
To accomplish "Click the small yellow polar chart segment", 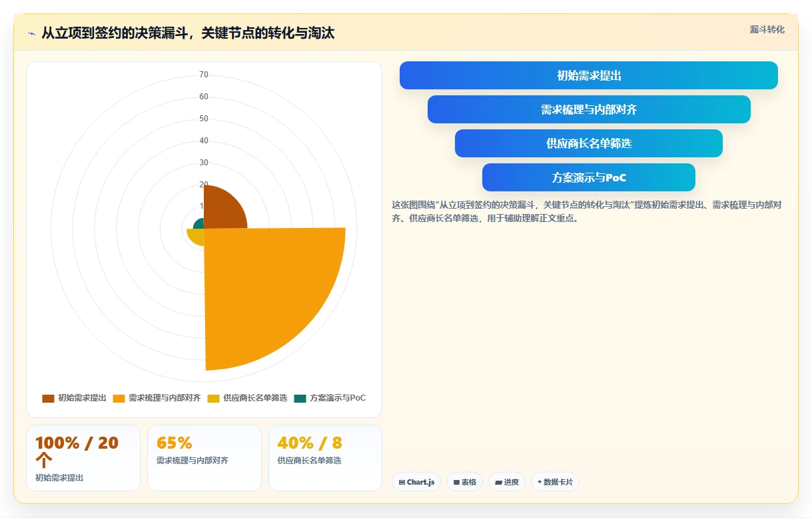I will (196, 236).
